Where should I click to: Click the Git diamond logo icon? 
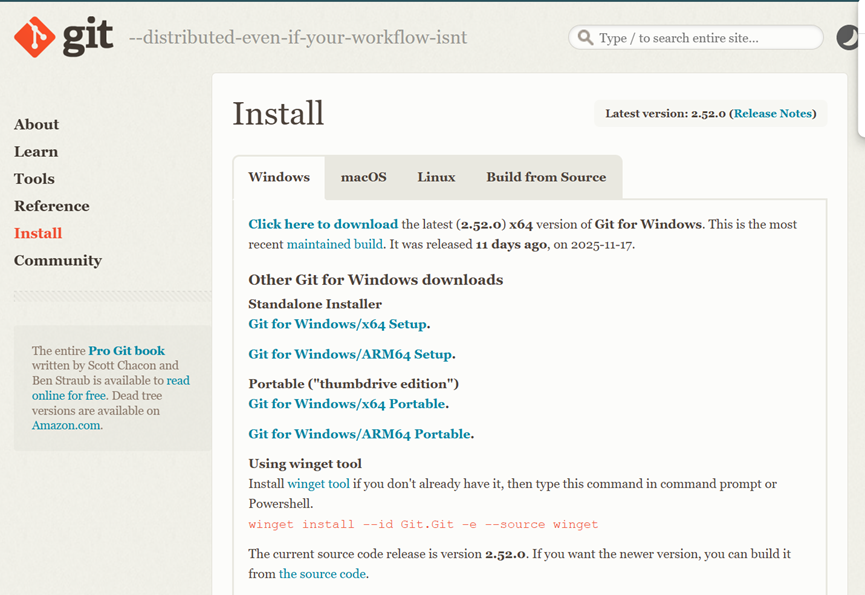click(x=34, y=37)
